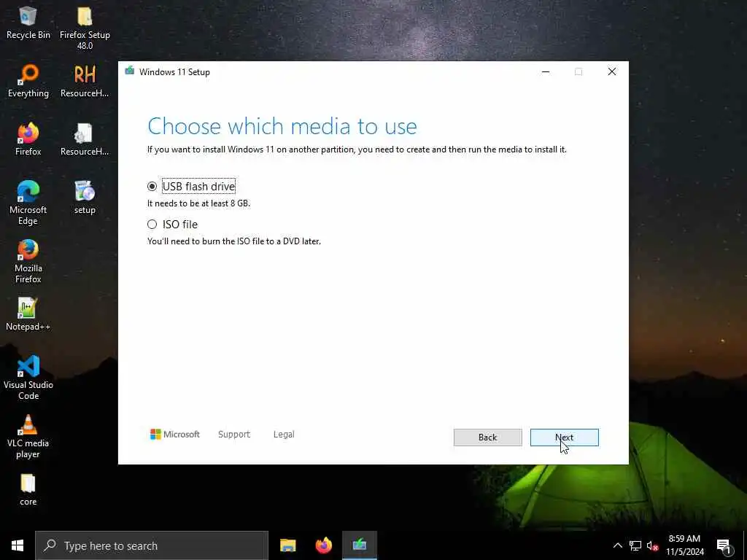This screenshot has width=747, height=560.
Task: Click the 'It needs to be at least 8 GB.' text
Action: pyautogui.click(x=198, y=203)
